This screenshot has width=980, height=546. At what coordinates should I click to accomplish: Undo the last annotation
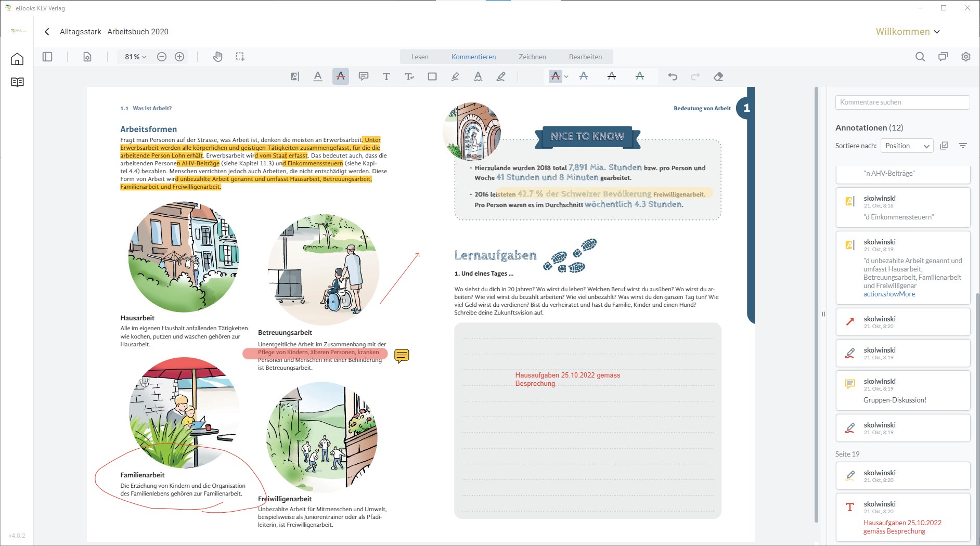[x=673, y=76]
